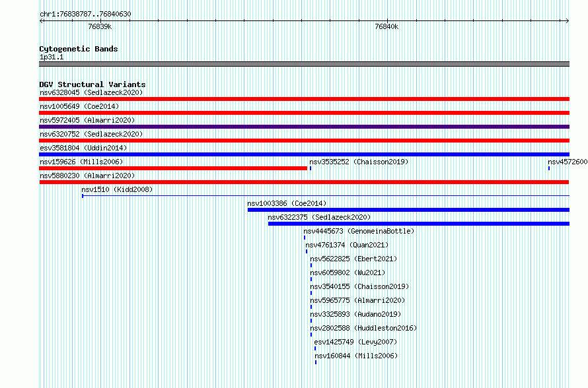Click the nsv6059802 (Wu2021) label
This screenshot has height=388, width=588.
point(348,273)
